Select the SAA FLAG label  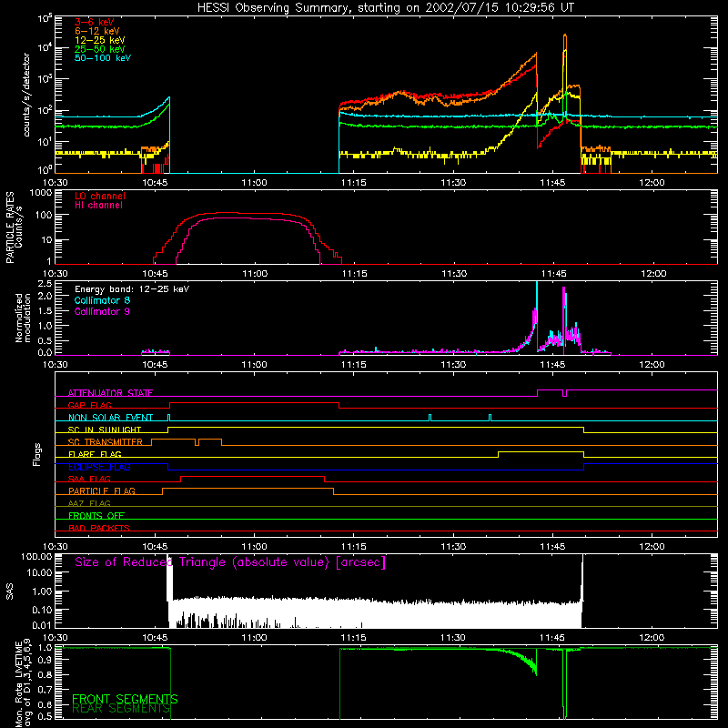coord(89,479)
